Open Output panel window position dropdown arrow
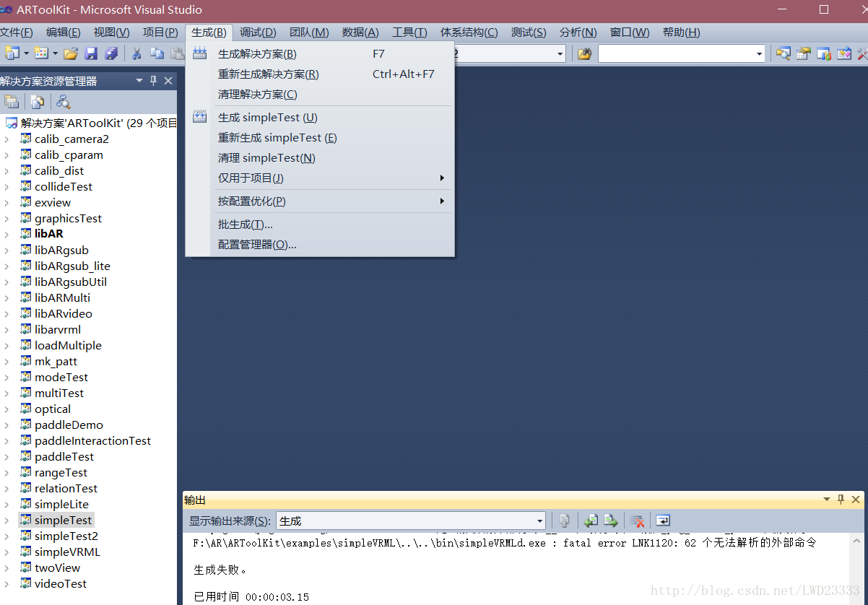The height and width of the screenshot is (605, 868). click(827, 500)
